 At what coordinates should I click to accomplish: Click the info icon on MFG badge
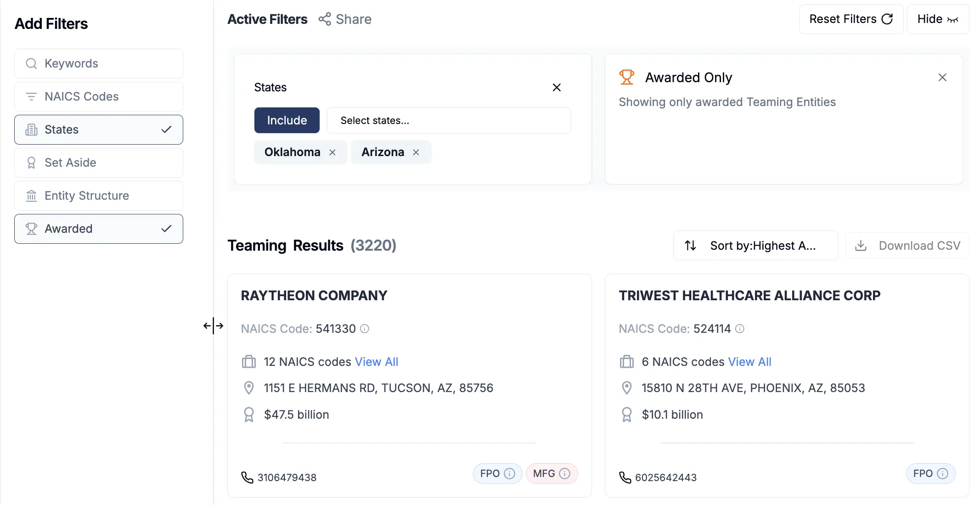coord(565,473)
